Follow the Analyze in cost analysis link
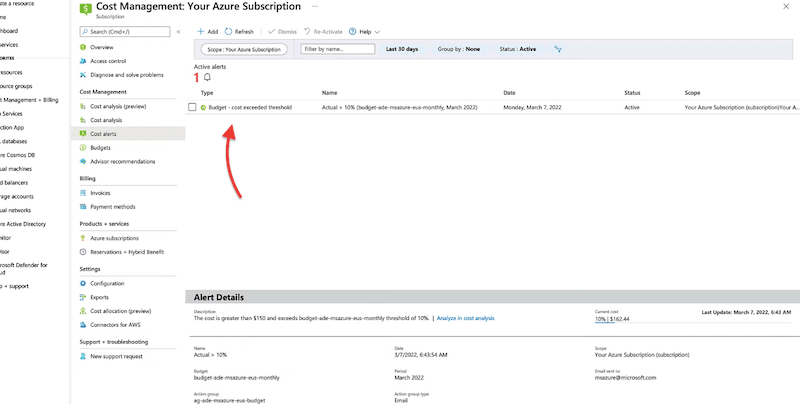 465,318
